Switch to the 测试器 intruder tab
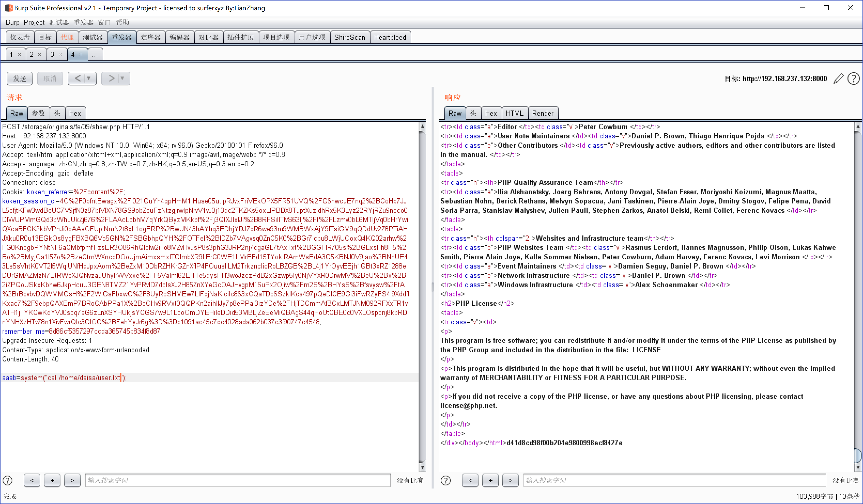 pos(93,37)
